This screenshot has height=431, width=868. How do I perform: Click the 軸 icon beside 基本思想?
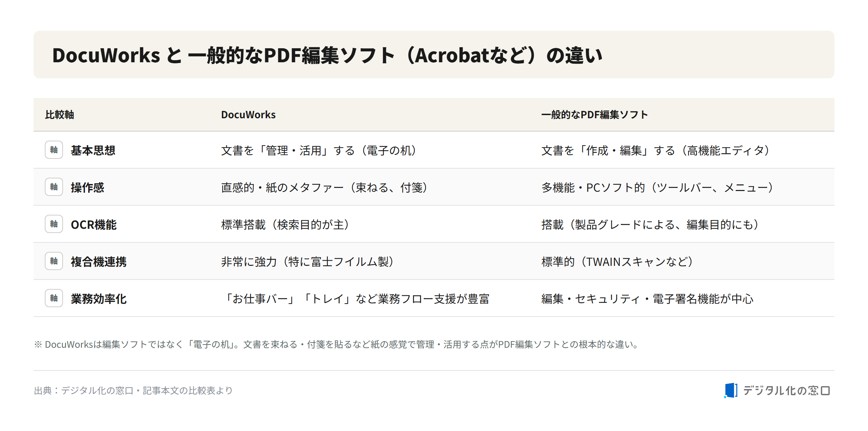pos(54,150)
